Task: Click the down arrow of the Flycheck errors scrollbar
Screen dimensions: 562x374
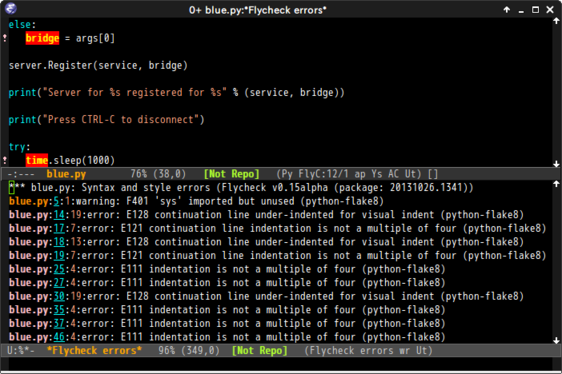Action: [x=556, y=340]
